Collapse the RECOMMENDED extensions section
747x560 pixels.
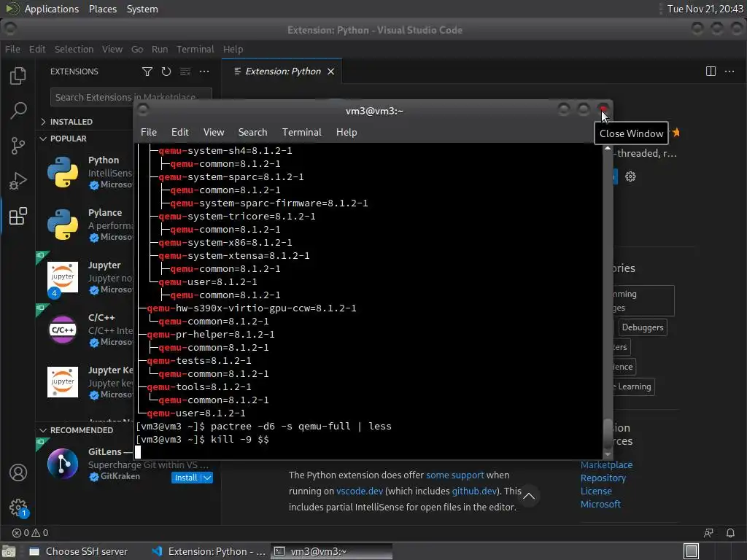82,430
